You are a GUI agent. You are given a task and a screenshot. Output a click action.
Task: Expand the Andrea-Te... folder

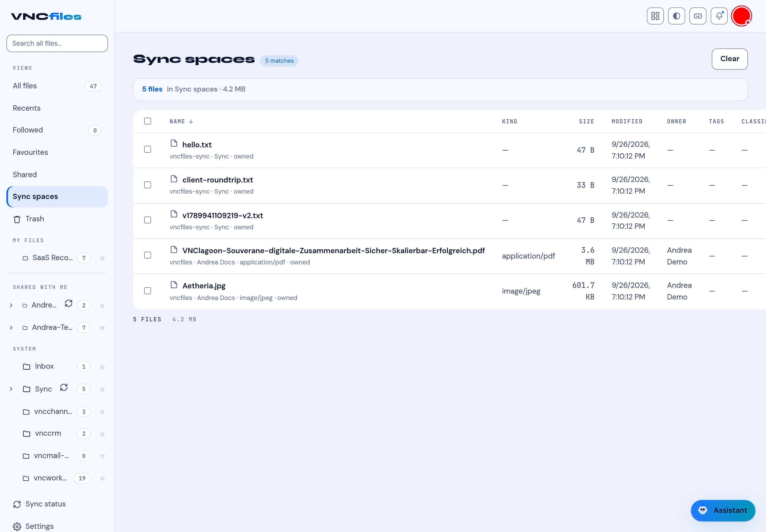[x=11, y=328]
